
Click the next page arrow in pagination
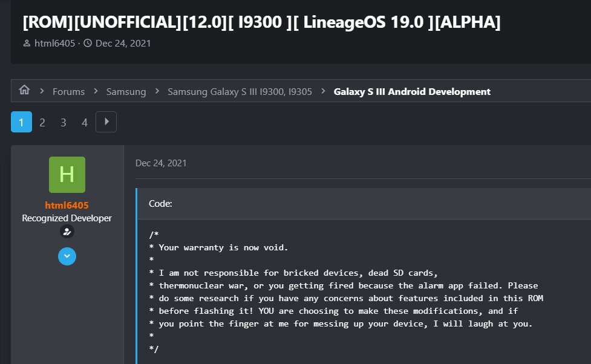[106, 122]
